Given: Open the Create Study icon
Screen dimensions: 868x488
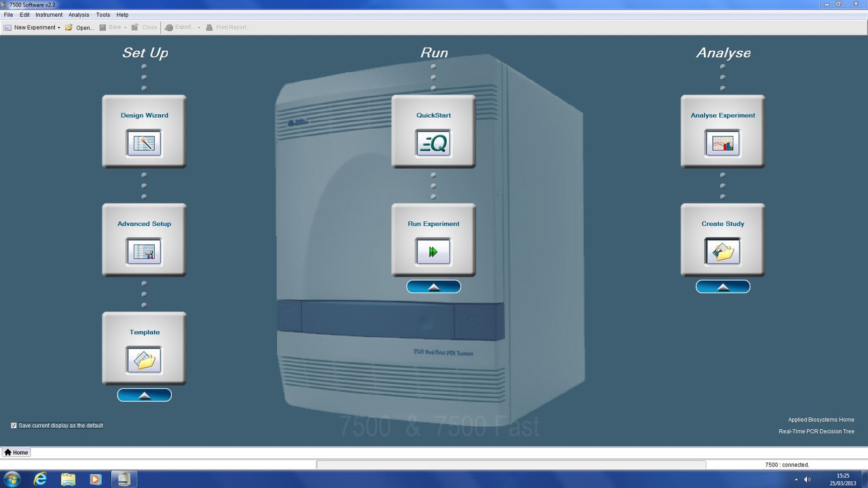Looking at the screenshot, I should (x=723, y=252).
